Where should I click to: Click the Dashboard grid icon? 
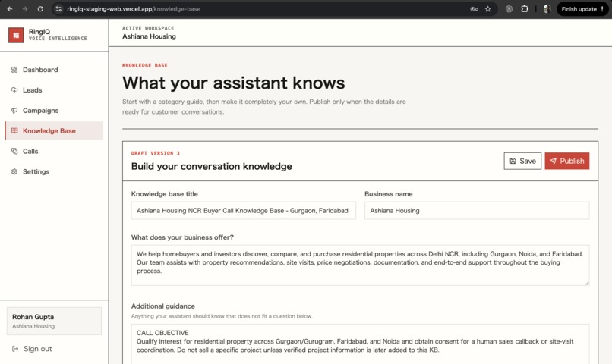14,70
